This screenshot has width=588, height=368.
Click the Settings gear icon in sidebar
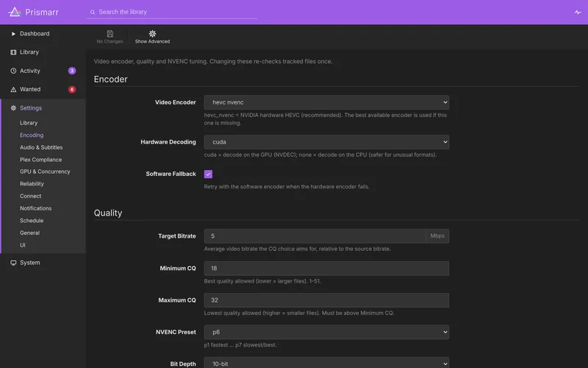pyautogui.click(x=13, y=108)
